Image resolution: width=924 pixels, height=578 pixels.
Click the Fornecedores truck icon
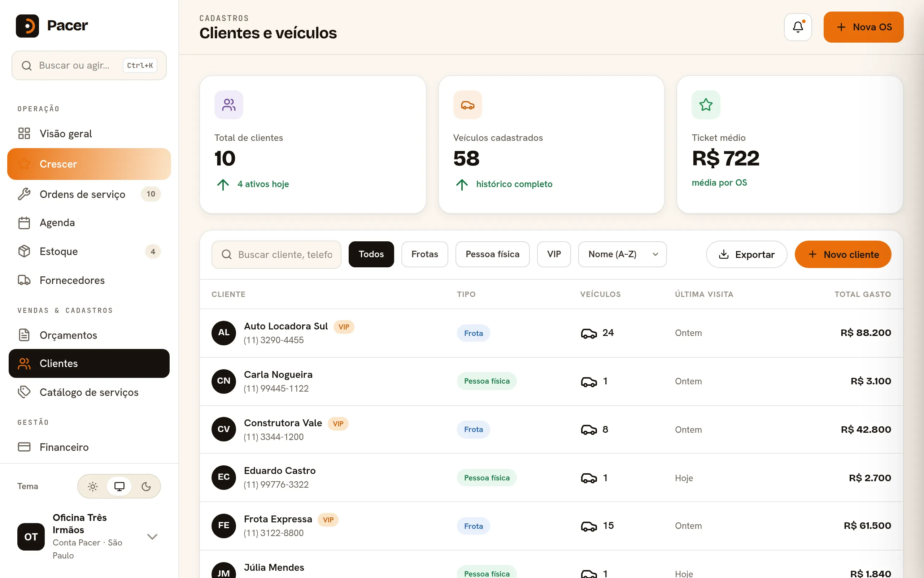(x=24, y=280)
